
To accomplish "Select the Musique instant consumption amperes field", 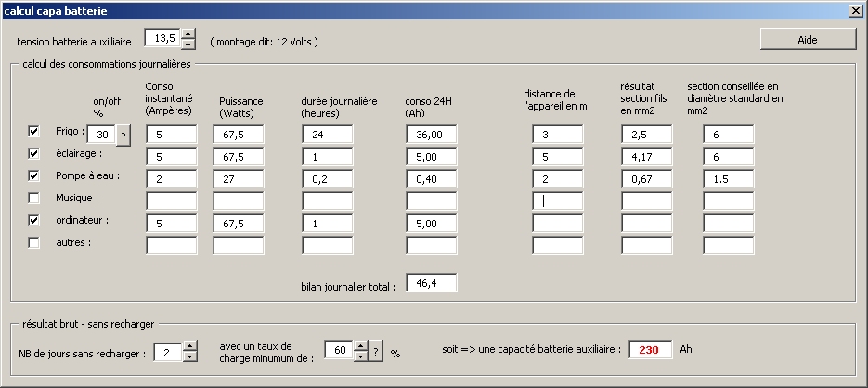I will click(171, 200).
